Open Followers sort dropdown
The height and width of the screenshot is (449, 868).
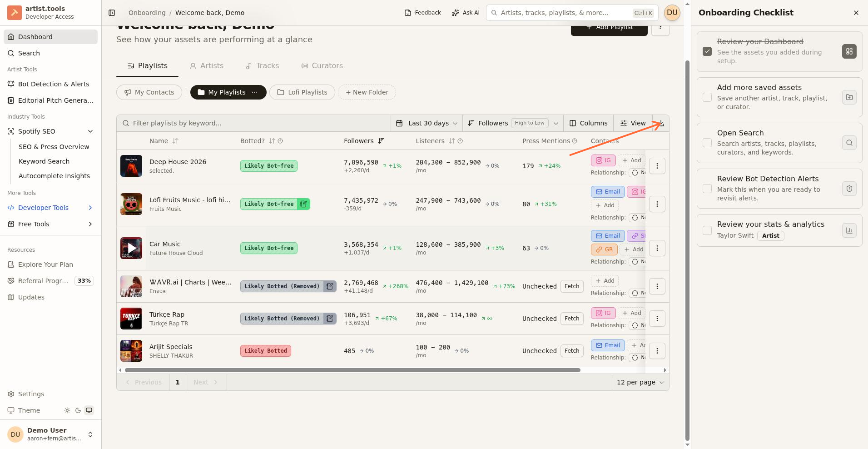point(513,123)
